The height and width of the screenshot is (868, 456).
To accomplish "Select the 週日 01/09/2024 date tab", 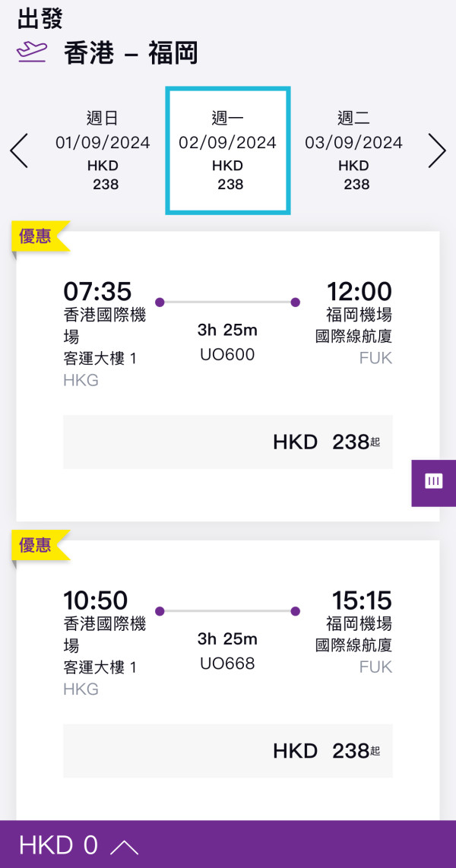I will pos(103,150).
